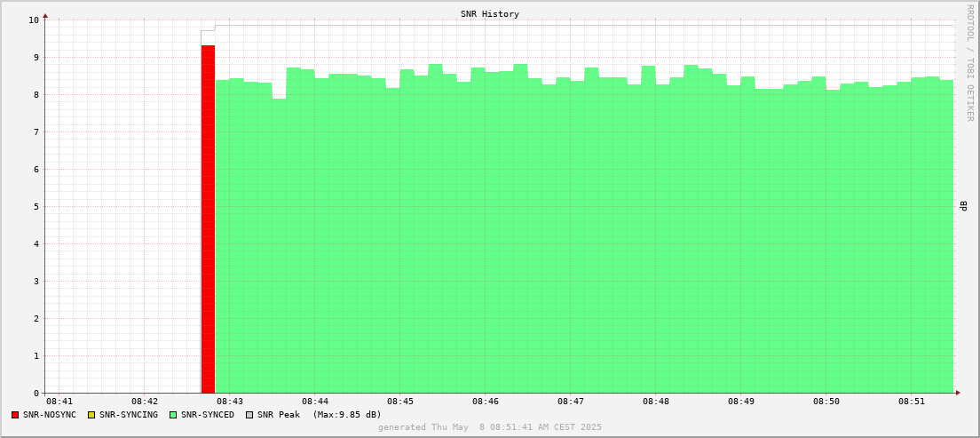This screenshot has height=438, width=980.
Task: Click the 6 value on y-axis
Action: pos(36,170)
